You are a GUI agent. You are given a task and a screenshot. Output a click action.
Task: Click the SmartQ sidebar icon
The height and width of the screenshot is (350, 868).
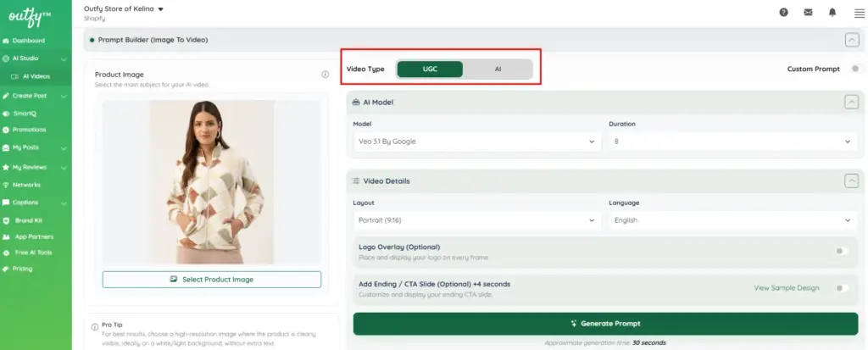click(x=6, y=114)
